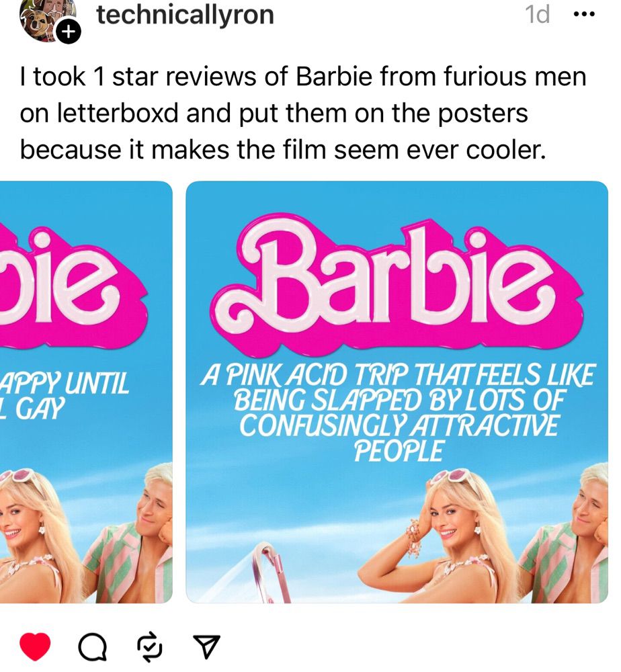This screenshot has height=672, width=621.
Task: Follow technicallyron using the plus badge
Action: 69,32
